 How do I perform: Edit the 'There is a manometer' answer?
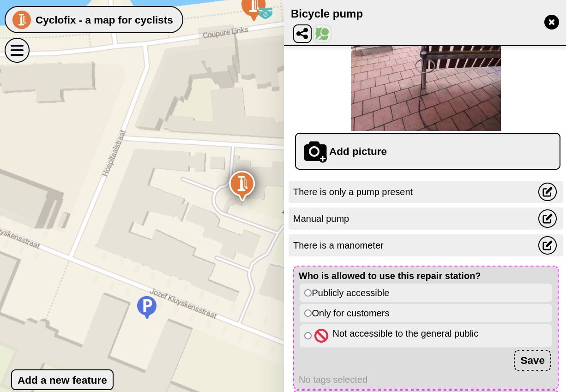tap(547, 245)
